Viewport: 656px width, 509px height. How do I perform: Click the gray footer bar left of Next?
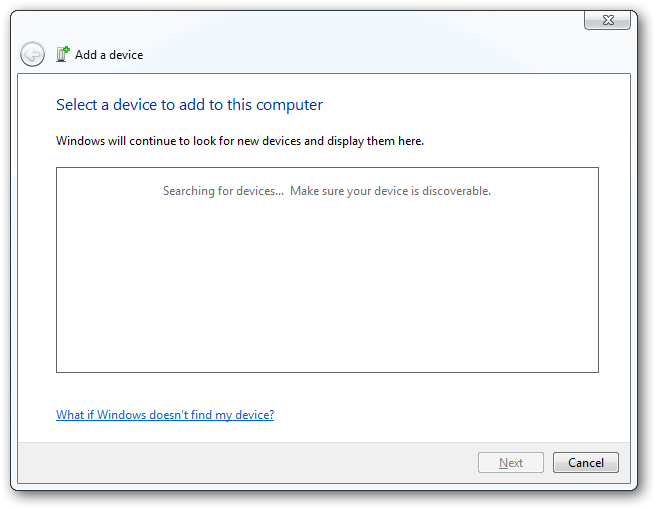(247, 463)
